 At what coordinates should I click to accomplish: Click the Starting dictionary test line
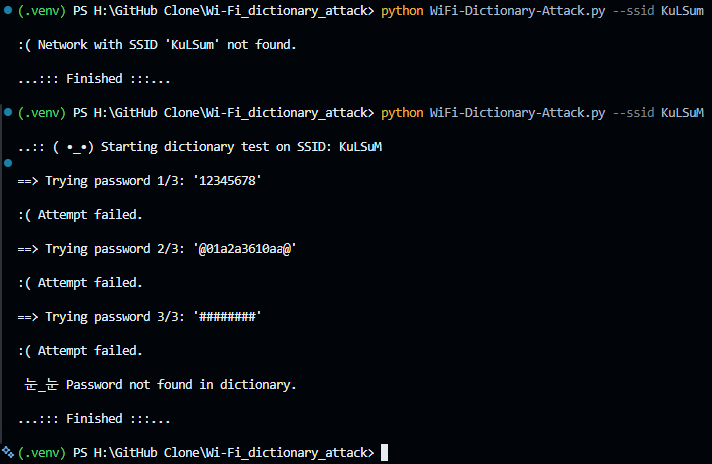point(200,147)
